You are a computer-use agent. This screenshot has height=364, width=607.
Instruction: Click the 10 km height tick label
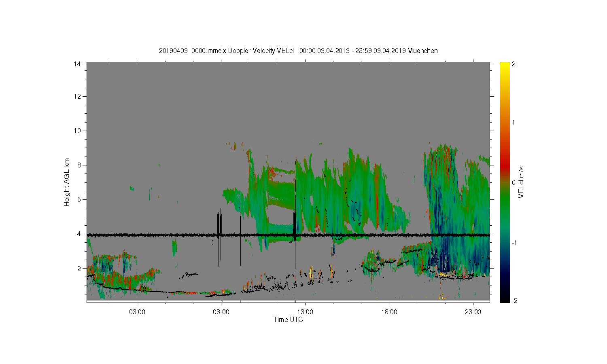click(x=77, y=131)
